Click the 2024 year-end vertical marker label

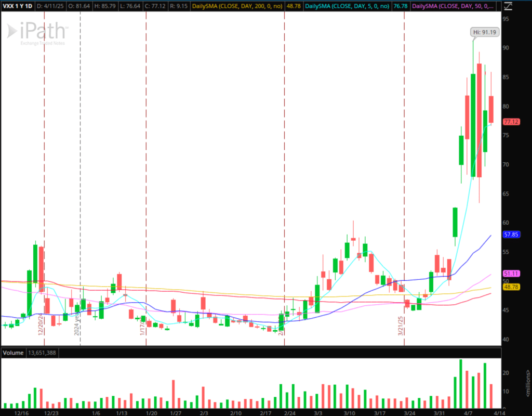pos(77,324)
